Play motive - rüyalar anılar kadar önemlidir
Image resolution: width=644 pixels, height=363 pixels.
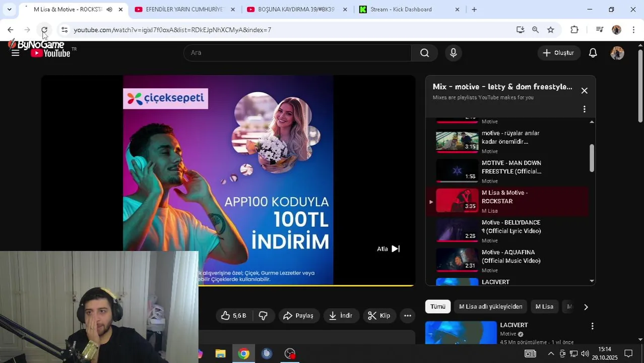509,142
